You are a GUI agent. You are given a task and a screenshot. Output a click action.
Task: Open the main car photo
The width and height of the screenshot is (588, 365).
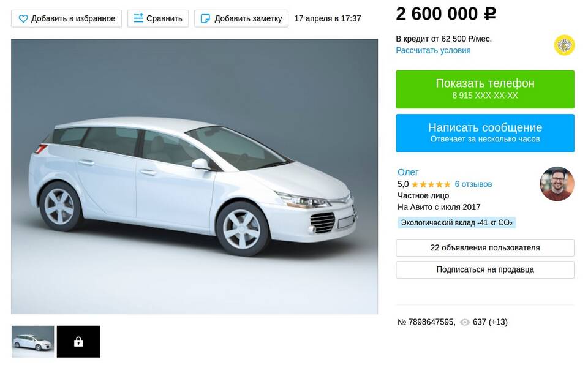194,176
